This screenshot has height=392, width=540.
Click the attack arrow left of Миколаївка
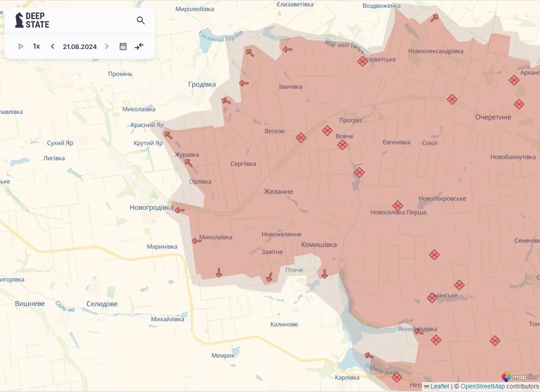click(x=196, y=241)
